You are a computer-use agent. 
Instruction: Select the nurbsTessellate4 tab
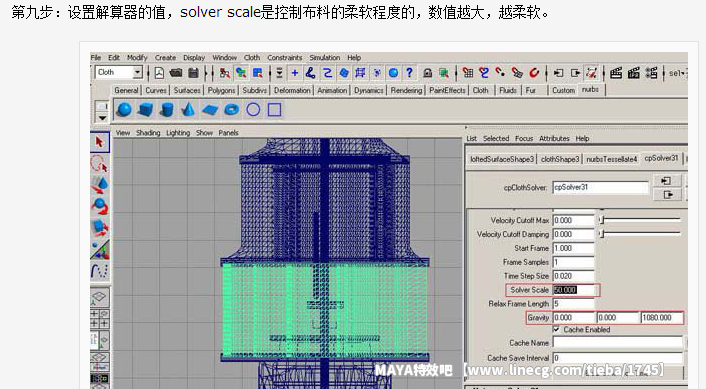click(611, 159)
